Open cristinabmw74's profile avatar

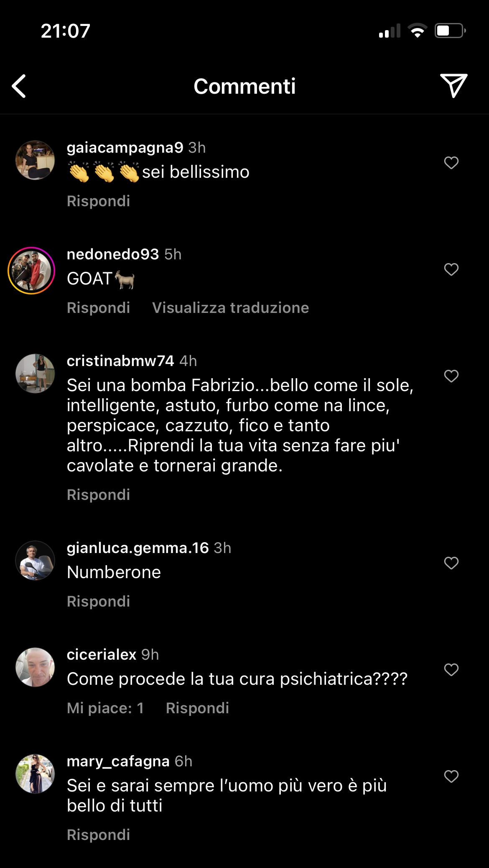coord(35,374)
